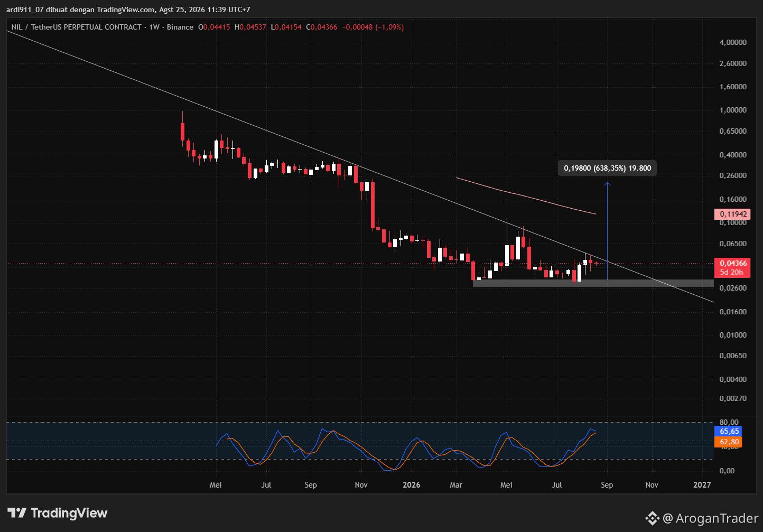Click the 0,00650 price axis label

tap(733, 356)
